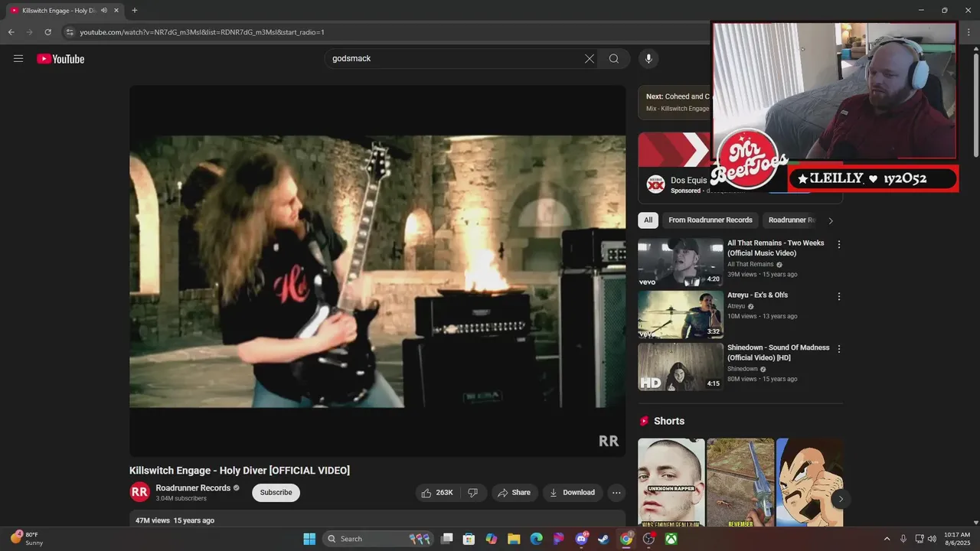Screen dimensions: 980x551
Task: Open the Unknown Rapper short
Action: [671, 482]
